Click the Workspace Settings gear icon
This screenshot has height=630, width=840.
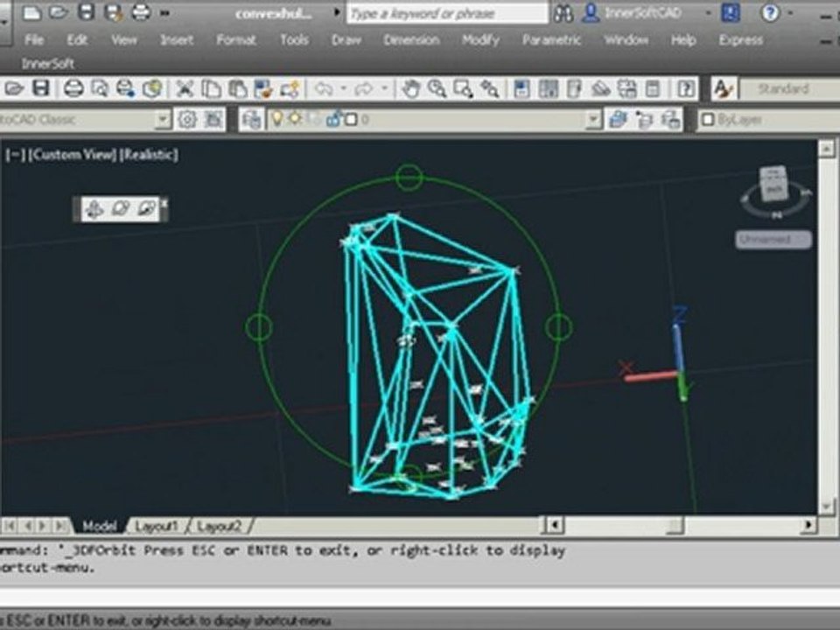(187, 120)
